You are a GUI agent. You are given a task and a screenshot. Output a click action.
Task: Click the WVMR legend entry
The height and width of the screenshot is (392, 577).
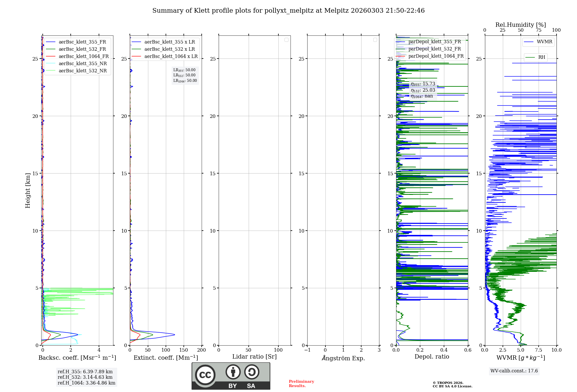(x=544, y=42)
